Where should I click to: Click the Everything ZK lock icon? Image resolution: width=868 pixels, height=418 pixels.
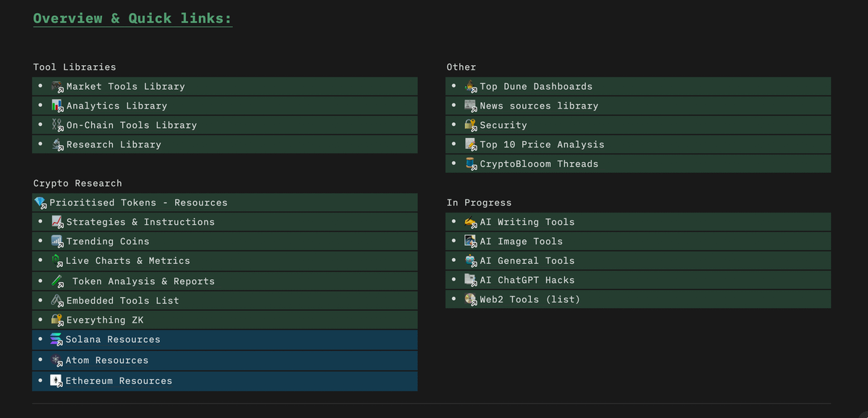58,320
